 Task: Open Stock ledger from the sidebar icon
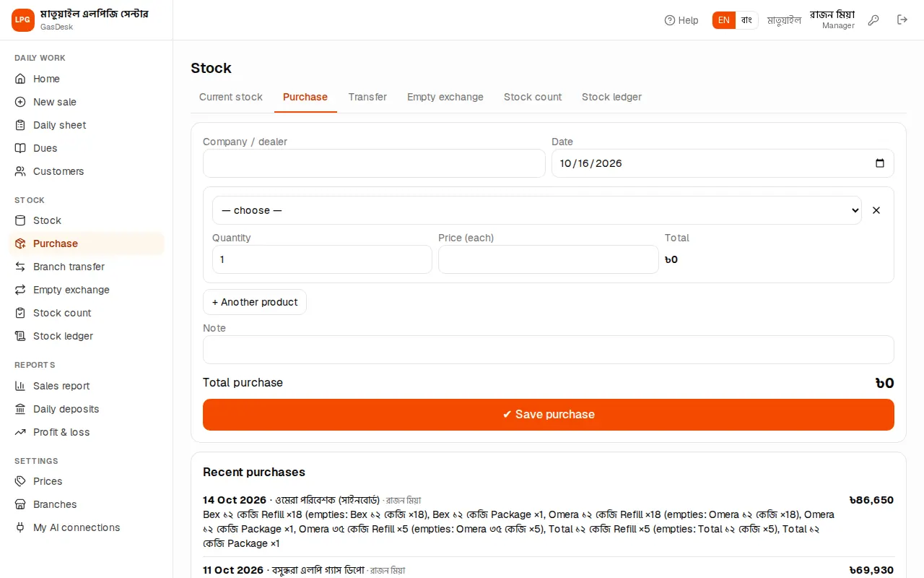pos(20,336)
